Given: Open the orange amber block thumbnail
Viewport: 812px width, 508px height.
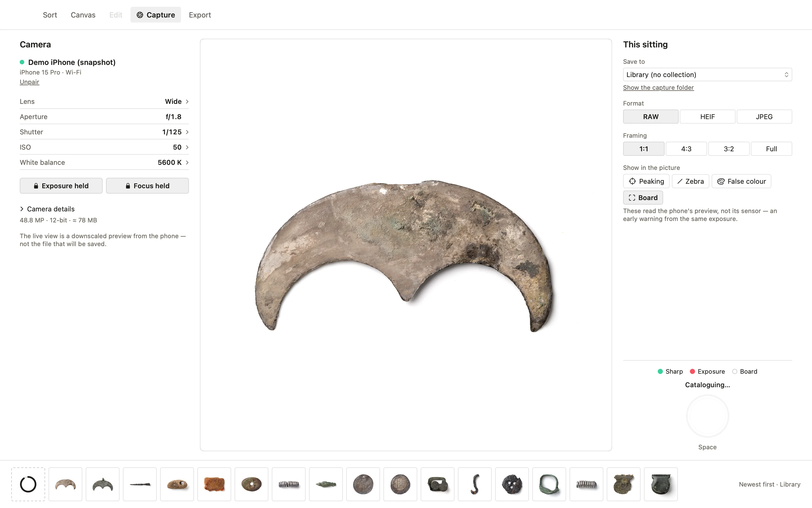Looking at the screenshot, I should point(214,484).
